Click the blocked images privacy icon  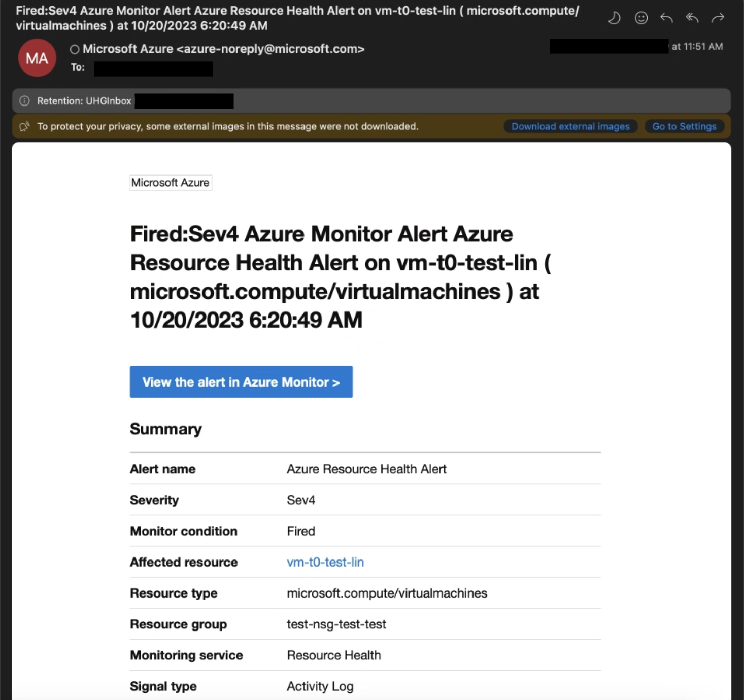(x=24, y=127)
